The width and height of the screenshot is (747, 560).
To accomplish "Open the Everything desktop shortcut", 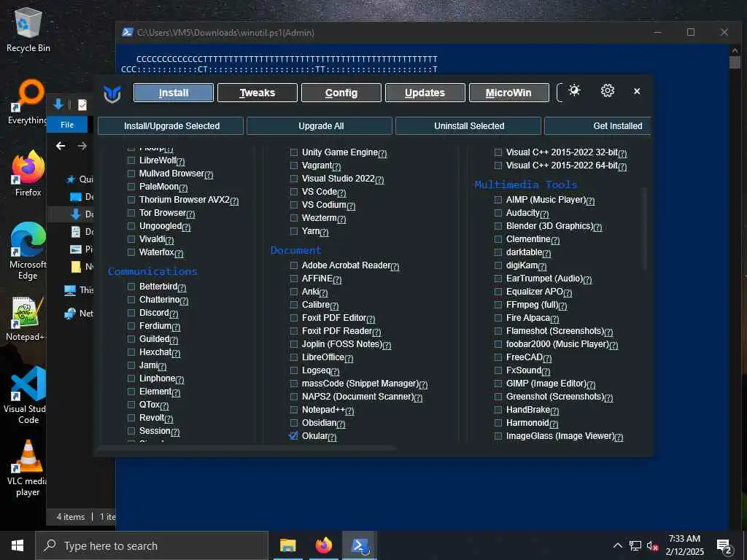I will [x=27, y=102].
